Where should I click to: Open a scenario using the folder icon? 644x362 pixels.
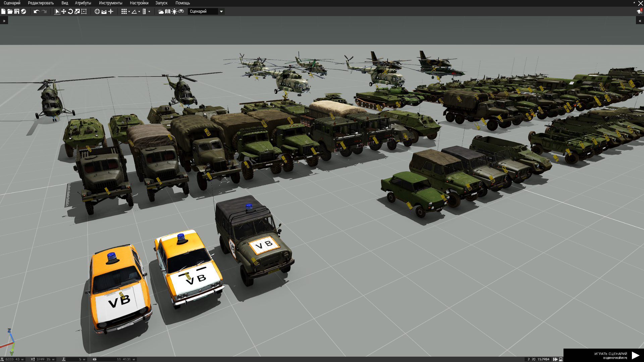[x=10, y=11]
